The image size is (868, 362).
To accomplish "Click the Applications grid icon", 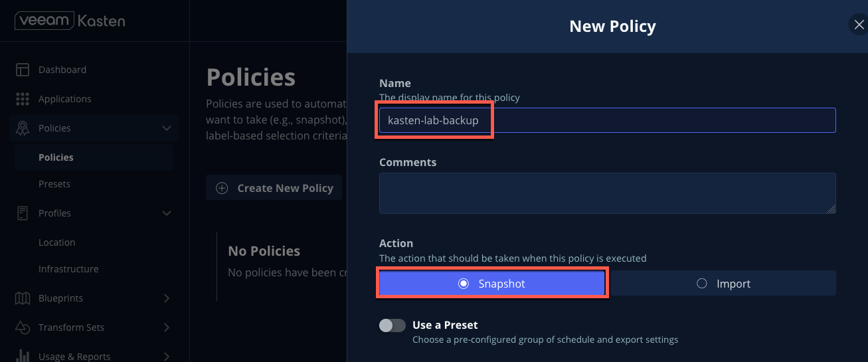I will (23, 99).
